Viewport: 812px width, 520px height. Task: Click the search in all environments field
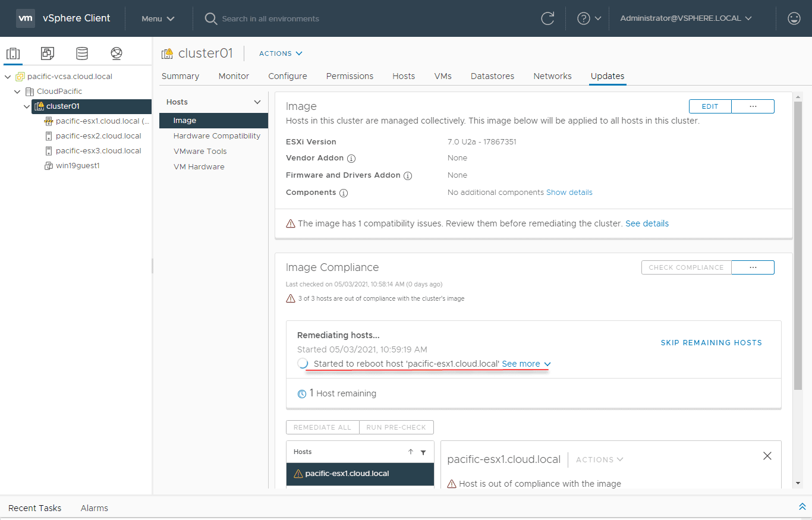pos(270,18)
